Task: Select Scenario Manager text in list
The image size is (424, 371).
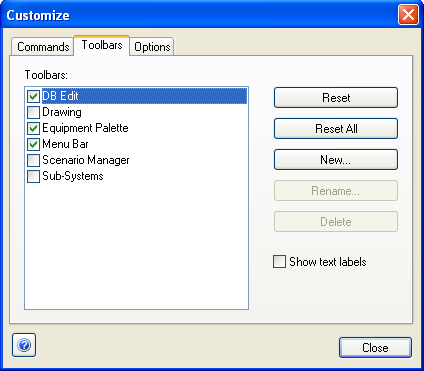Action: point(86,160)
